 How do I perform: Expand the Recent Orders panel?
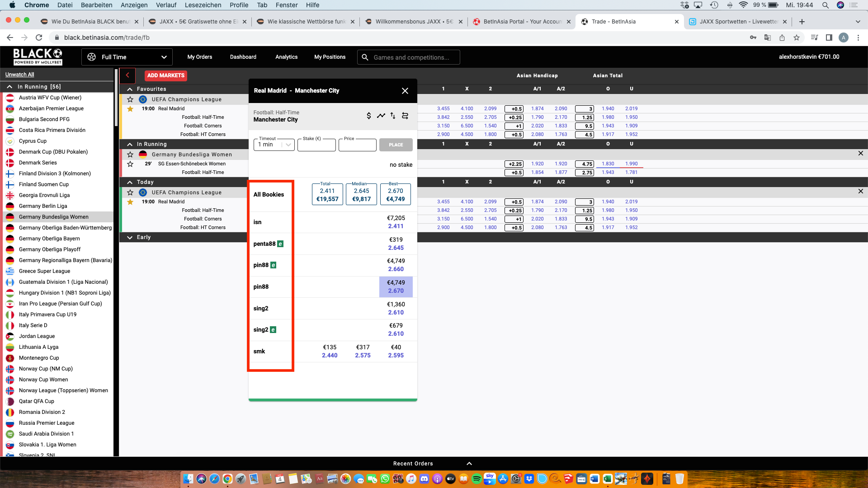[469, 464]
